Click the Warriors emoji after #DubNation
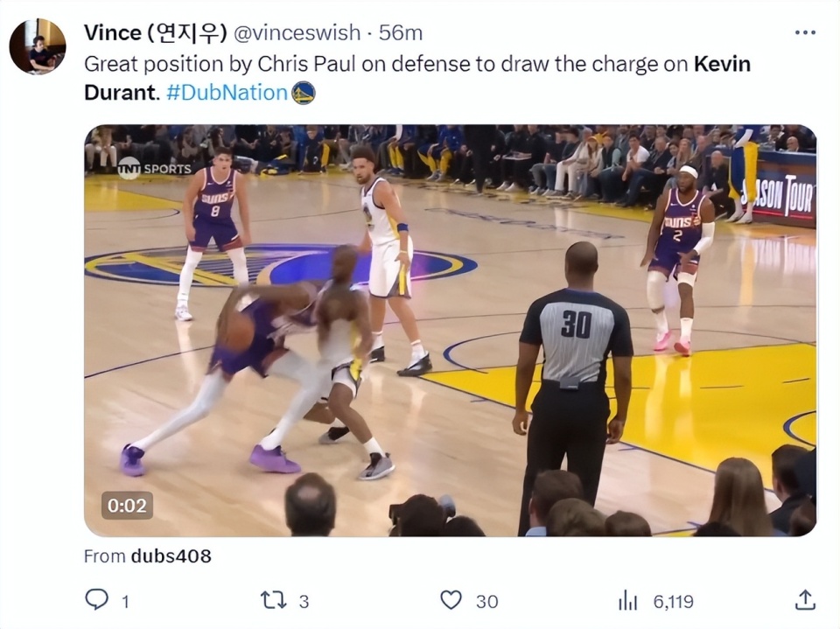Viewport: 840px width, 629px height. (x=304, y=93)
